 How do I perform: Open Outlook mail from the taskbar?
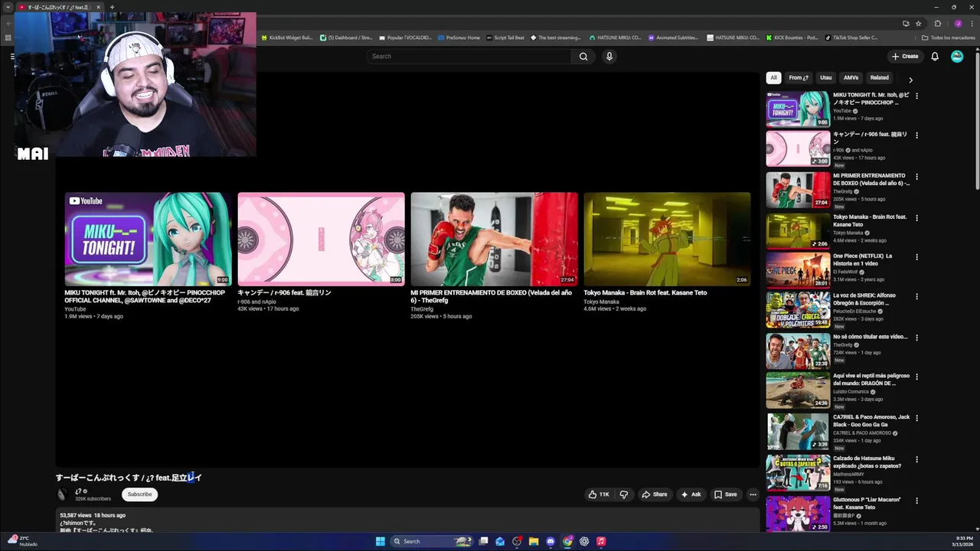500,541
